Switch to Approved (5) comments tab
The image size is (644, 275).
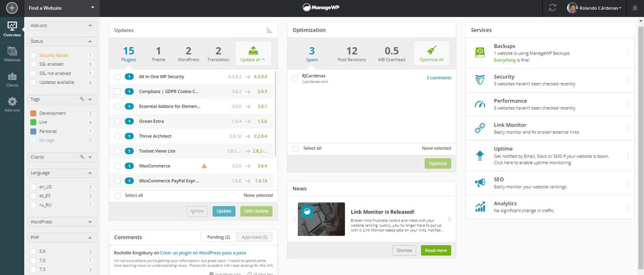(x=254, y=237)
